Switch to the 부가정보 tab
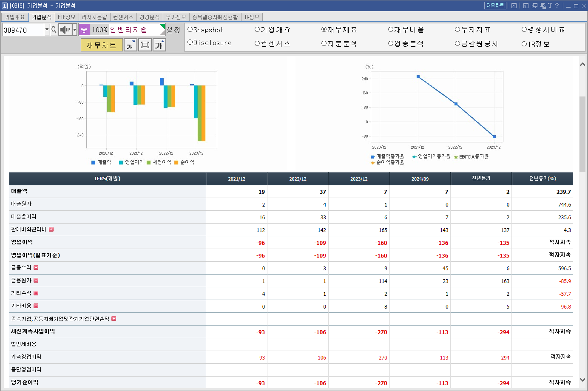Image resolution: width=588 pixels, height=391 pixels. click(x=176, y=17)
